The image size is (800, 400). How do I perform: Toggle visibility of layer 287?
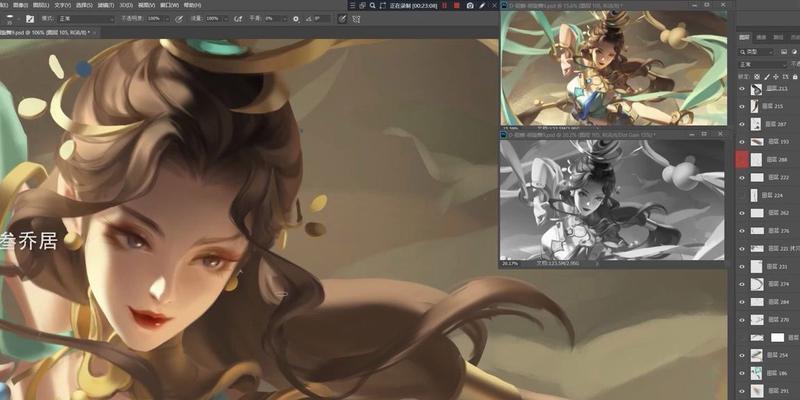[x=742, y=124]
